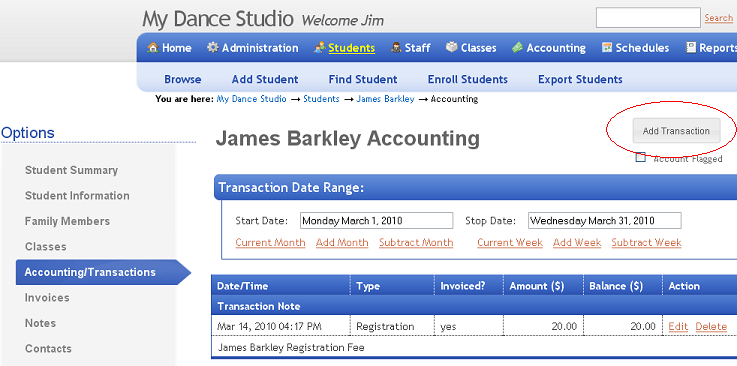737x366 pixels.
Task: Open the Add Student submenu
Action: click(x=265, y=79)
